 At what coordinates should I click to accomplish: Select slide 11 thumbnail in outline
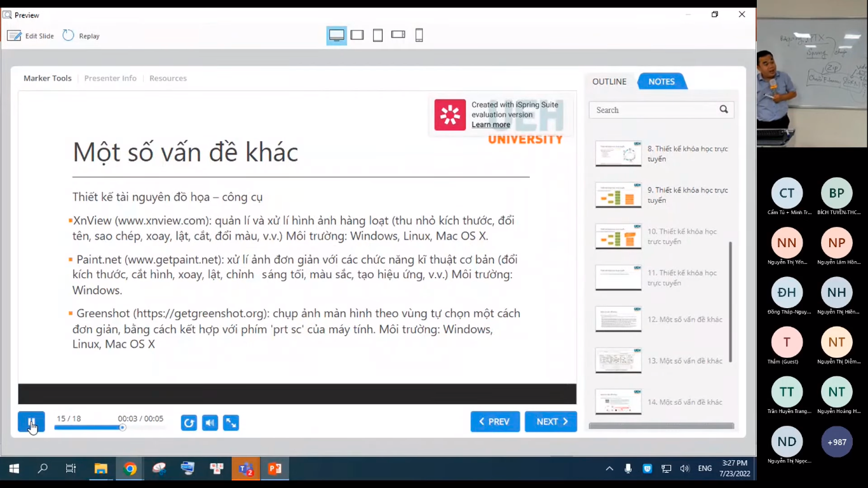pyautogui.click(x=618, y=278)
